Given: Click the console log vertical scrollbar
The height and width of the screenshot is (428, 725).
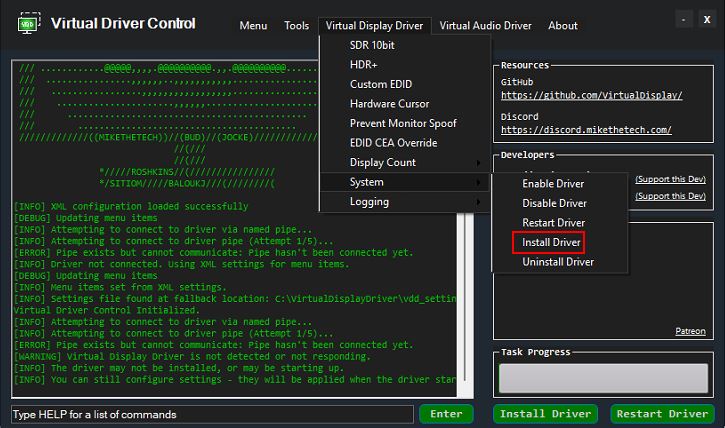Looking at the screenshot, I should (x=465, y=305).
